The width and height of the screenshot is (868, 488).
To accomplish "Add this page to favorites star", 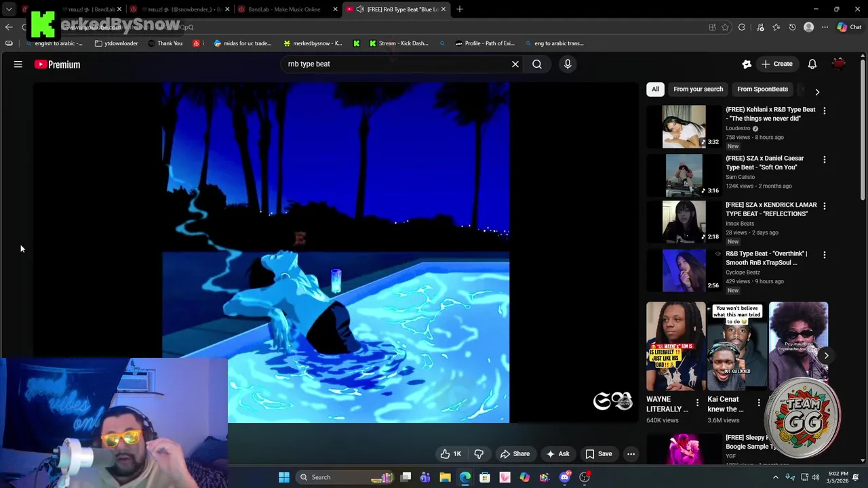I will pyautogui.click(x=725, y=27).
